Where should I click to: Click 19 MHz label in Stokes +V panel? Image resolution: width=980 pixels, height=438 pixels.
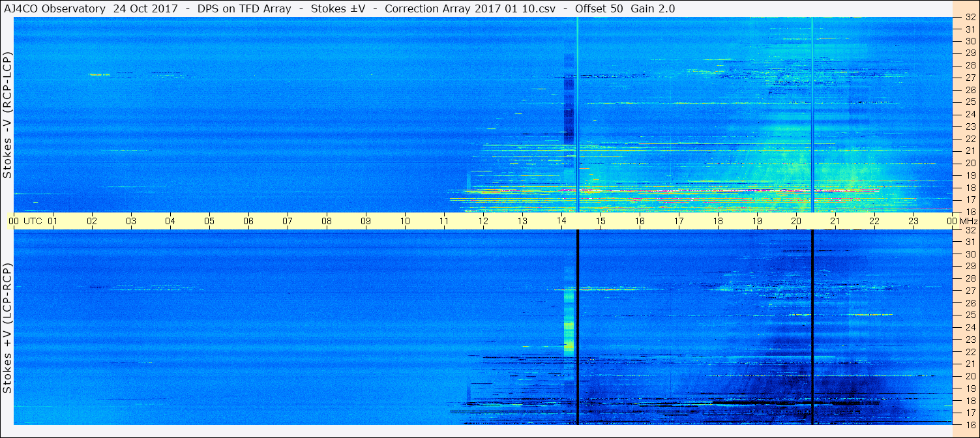click(x=970, y=388)
